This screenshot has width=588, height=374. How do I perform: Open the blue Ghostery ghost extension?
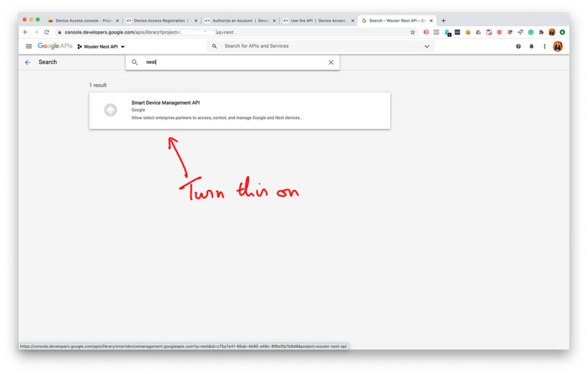447,33
